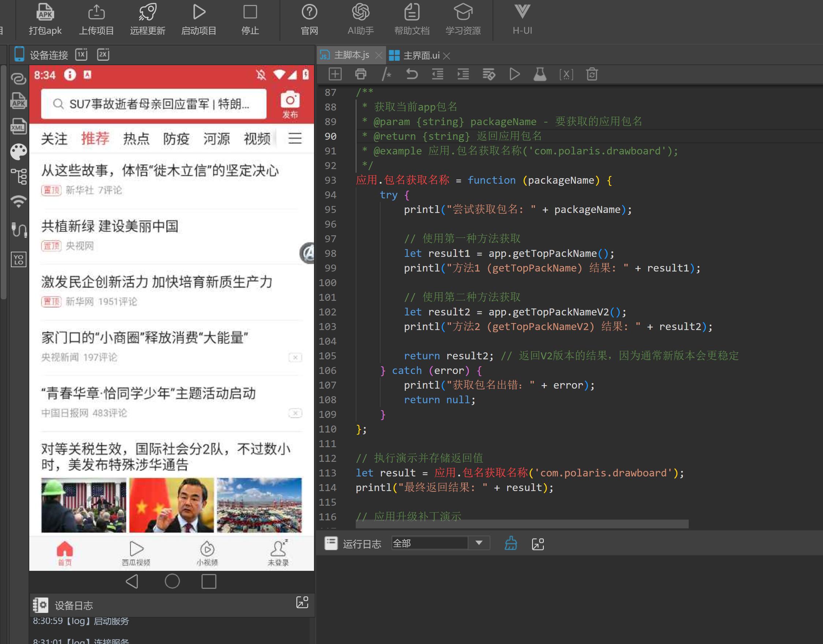
Task: Stop the project with 停止
Action: tap(250, 19)
